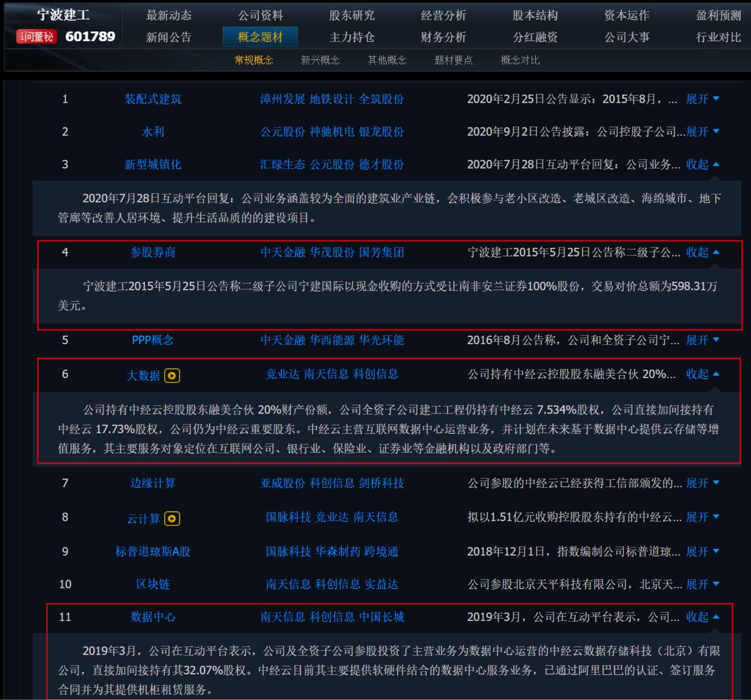Click play icon next to 云计算
Viewport: 751px width, 700px height.
click(172, 518)
